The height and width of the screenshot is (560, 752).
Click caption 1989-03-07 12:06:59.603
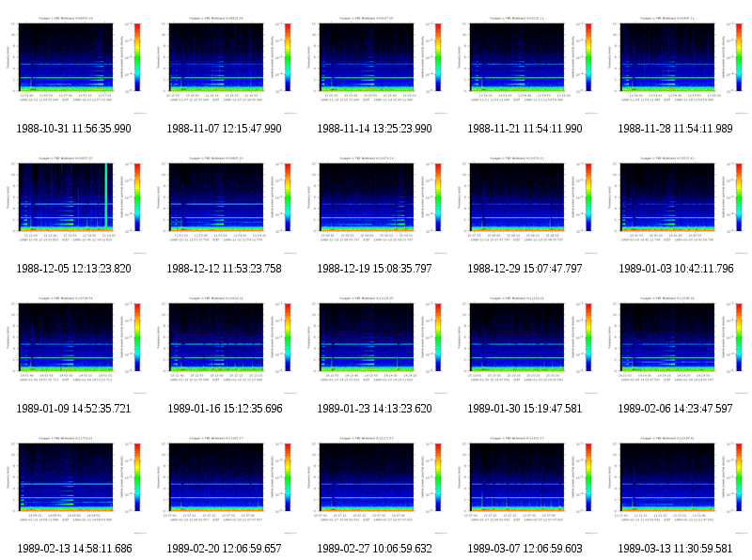click(x=525, y=549)
